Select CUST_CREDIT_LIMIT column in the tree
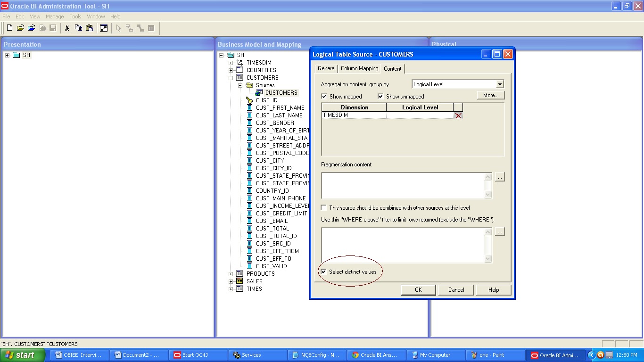Screen dimensions: 644x362 281,214
